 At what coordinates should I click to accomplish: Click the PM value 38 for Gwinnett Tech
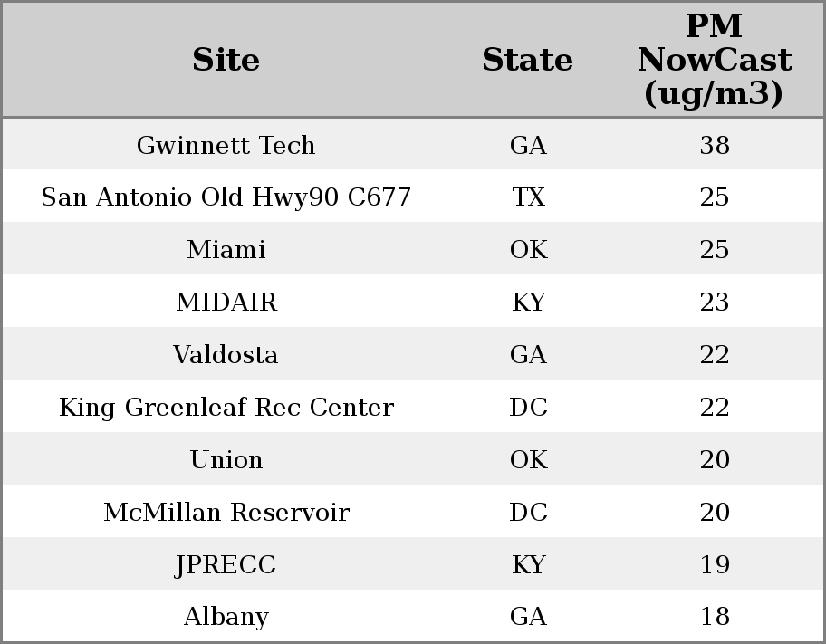714,145
